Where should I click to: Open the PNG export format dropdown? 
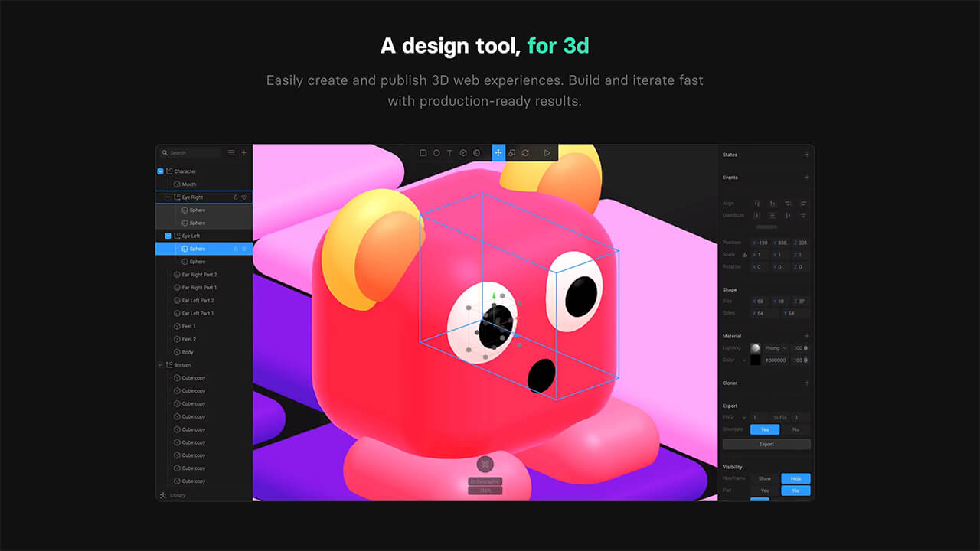click(733, 417)
